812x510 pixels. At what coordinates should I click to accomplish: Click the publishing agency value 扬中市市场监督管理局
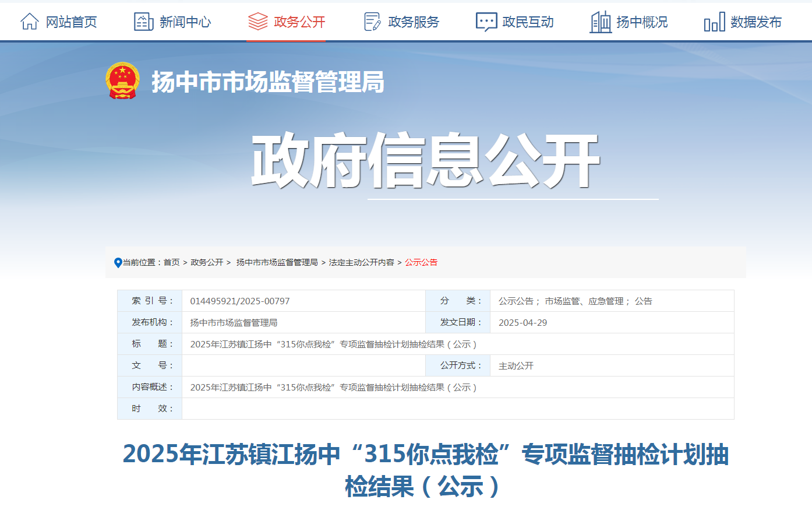pyautogui.click(x=234, y=323)
